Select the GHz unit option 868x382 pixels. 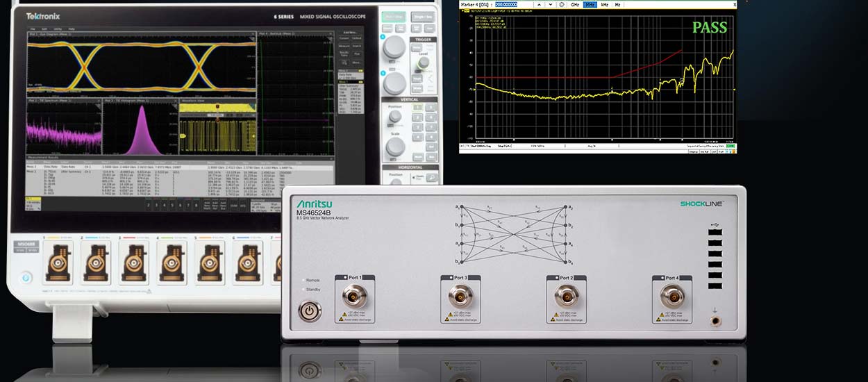pos(575,4)
